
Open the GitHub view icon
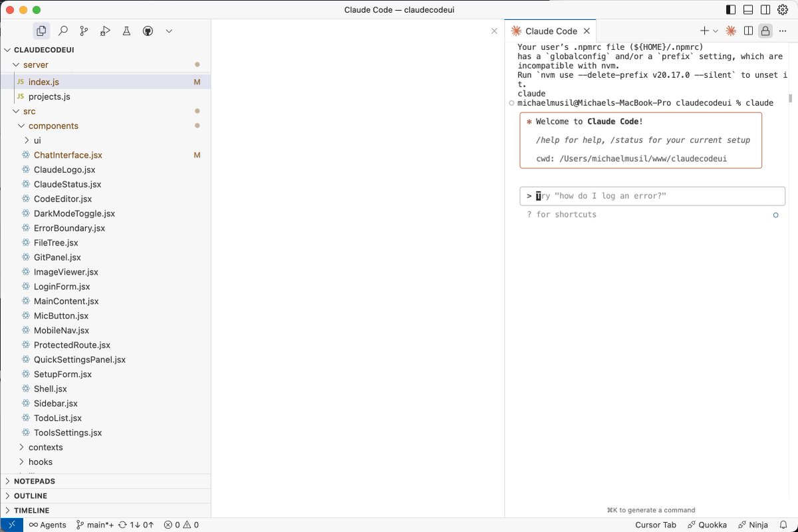(148, 31)
